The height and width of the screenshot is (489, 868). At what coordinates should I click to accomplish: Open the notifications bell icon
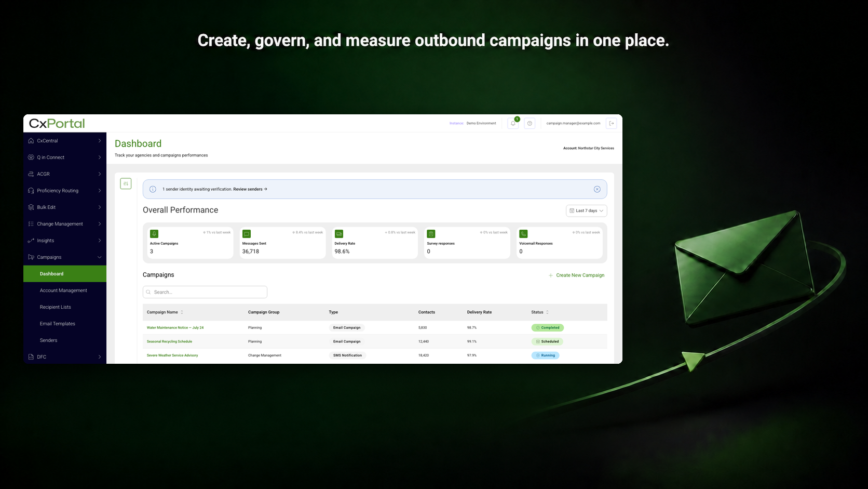(x=513, y=123)
